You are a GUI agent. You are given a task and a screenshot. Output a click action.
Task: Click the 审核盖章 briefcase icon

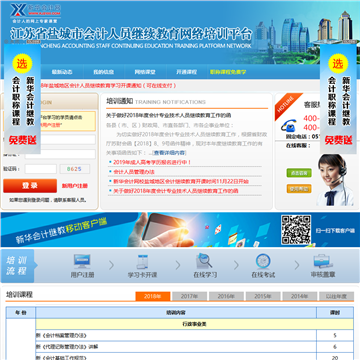coord(322,261)
